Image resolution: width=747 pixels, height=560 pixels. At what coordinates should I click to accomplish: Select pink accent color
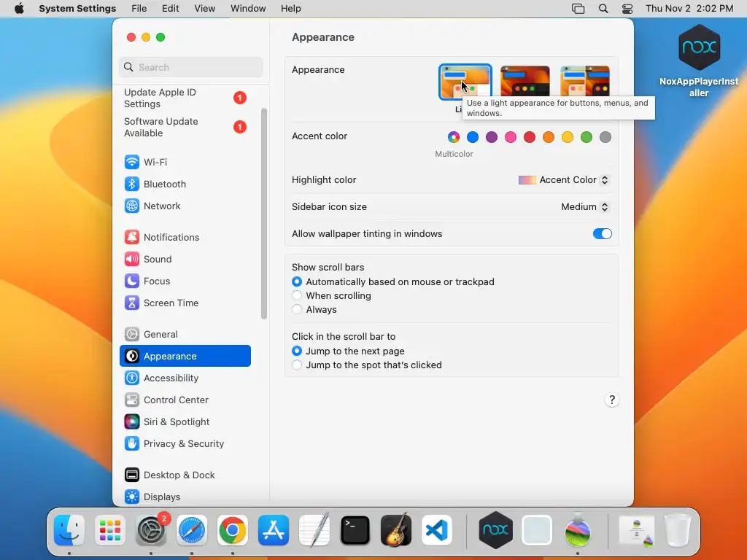[x=511, y=137]
